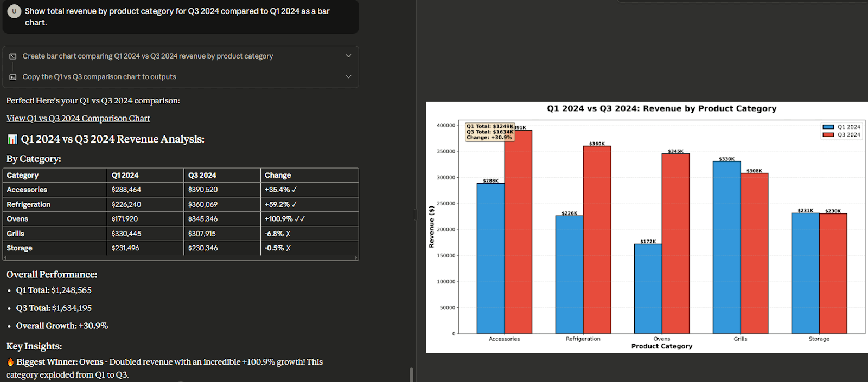Click the blue Q1 Ovens bar labeled $172K
This screenshot has width=868, height=382.
click(x=648, y=288)
